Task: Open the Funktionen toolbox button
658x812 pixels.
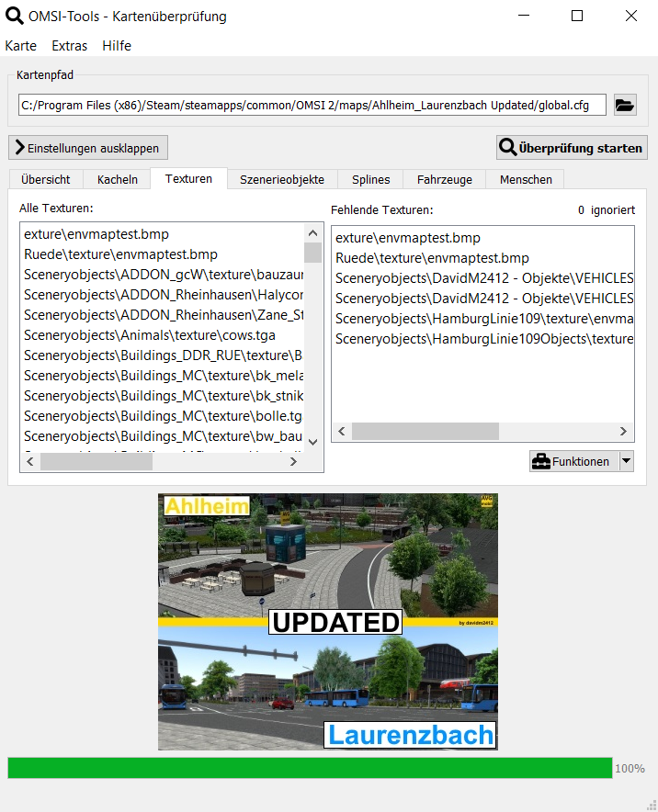Action: [572, 461]
